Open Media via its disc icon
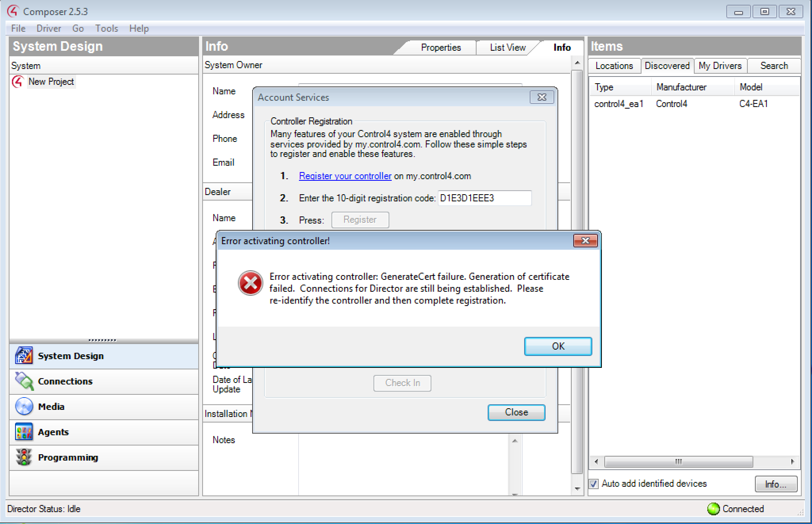Image resolution: width=812 pixels, height=524 pixels. click(24, 406)
